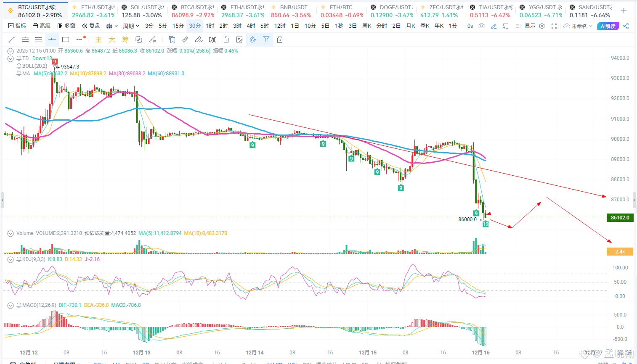The width and height of the screenshot is (637, 364).
Task: Open the 多窗 multi-window layout
Action: click(x=66, y=26)
